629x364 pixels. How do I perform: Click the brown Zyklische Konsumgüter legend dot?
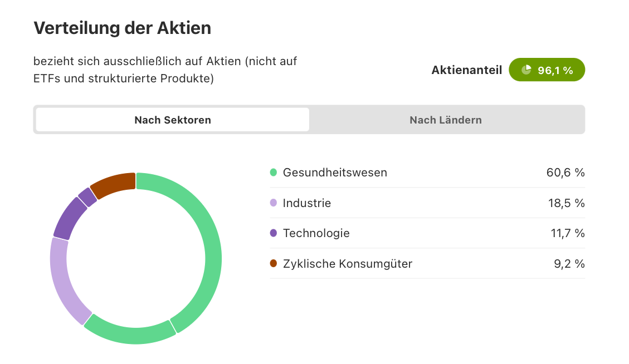[x=273, y=263]
